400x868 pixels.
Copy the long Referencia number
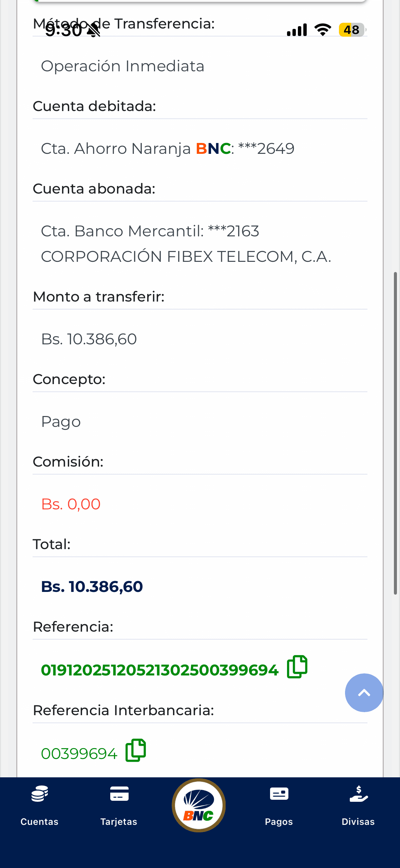(x=297, y=667)
